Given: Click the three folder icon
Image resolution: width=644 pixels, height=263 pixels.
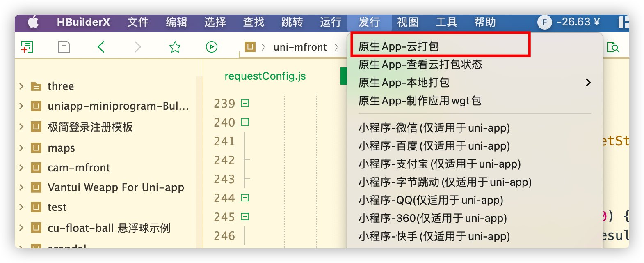Looking at the screenshot, I should click(x=37, y=86).
